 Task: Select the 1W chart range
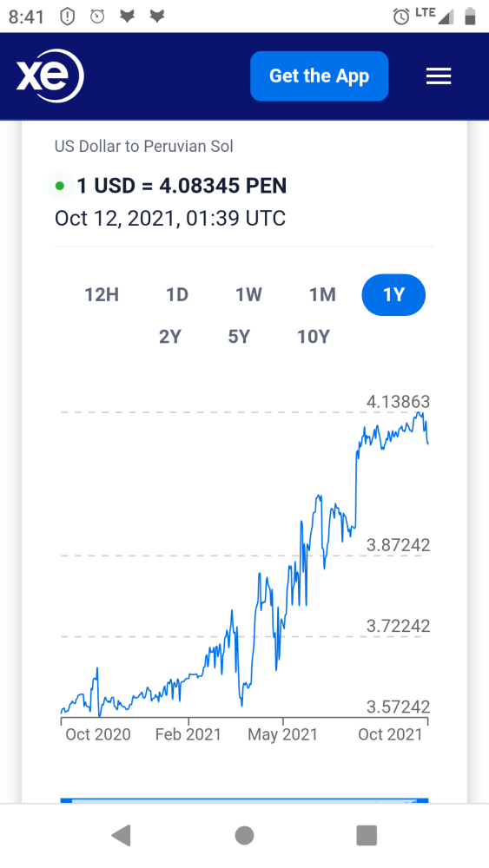248,294
